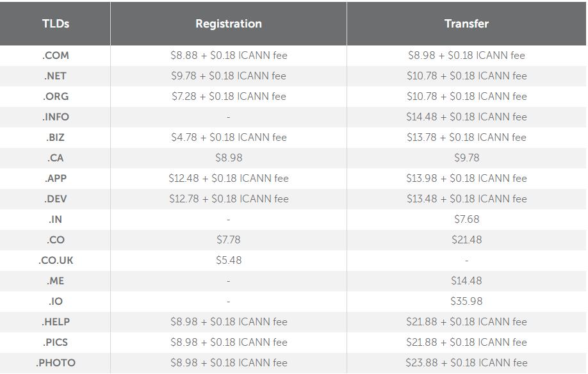Viewport: 588px width, 374px height.
Task: Click the .IN transfer price $7.68
Action: 466,219
